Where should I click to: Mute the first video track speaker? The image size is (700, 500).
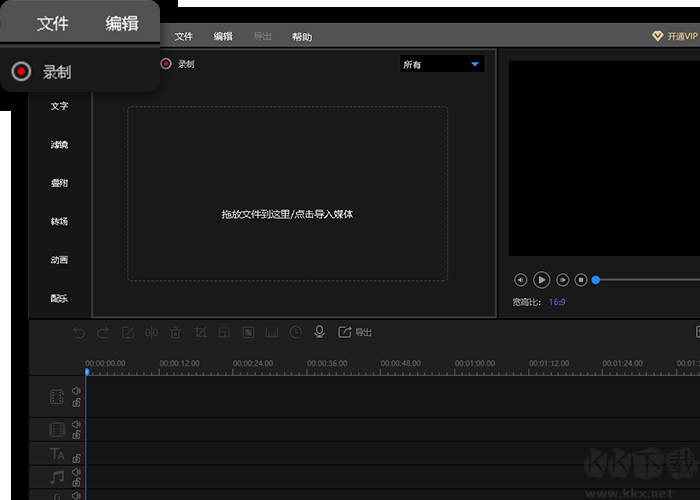pos(76,391)
